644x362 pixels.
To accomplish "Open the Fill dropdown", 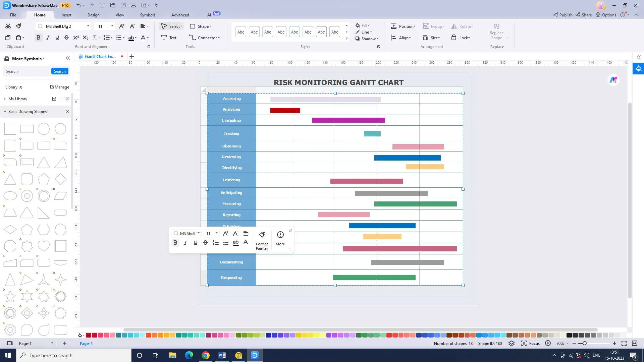I will tap(365, 25).
